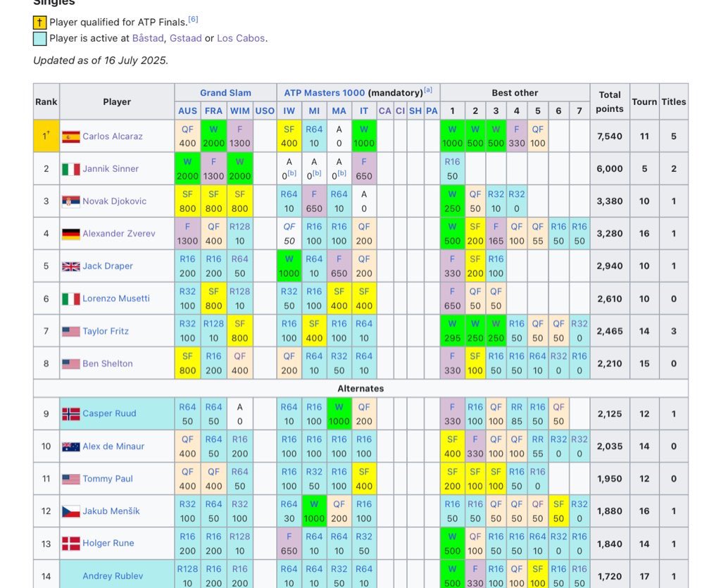Open Casper Ruud player page
Image resolution: width=721 pixels, height=588 pixels.
point(109,413)
